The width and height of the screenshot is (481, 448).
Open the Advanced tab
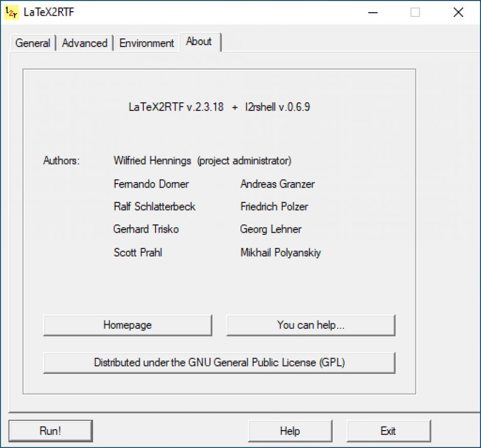(84, 43)
